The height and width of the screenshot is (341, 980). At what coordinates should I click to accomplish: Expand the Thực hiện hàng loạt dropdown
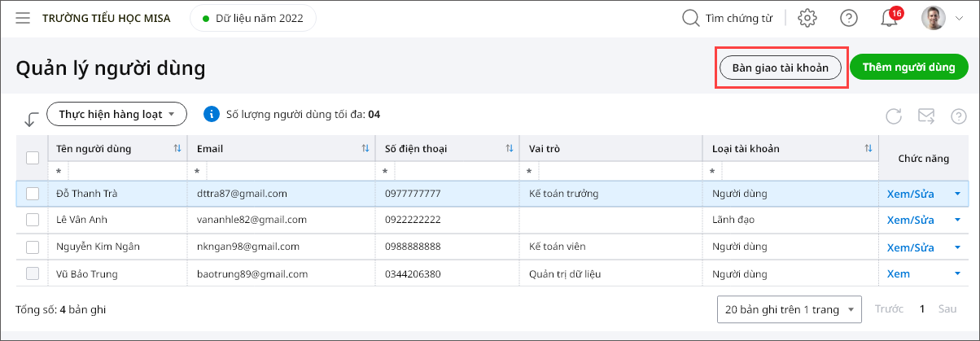point(116,114)
